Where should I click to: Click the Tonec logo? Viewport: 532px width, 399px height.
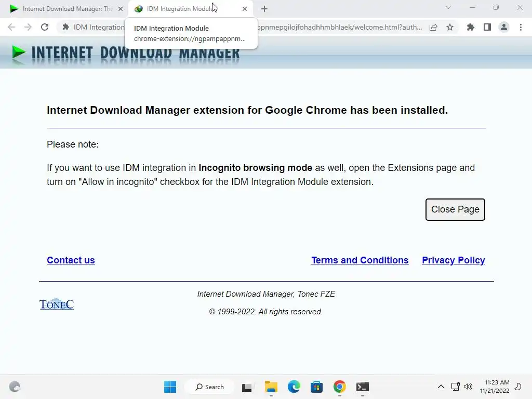[x=57, y=304]
